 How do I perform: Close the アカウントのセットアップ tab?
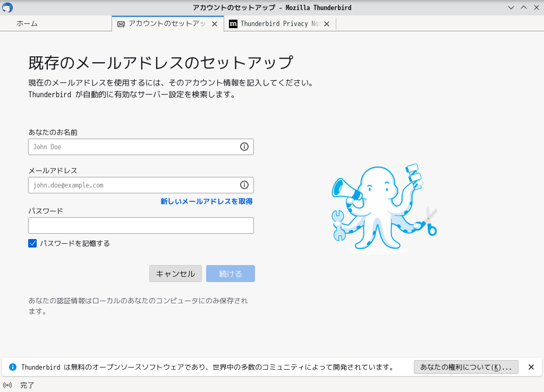(x=215, y=24)
